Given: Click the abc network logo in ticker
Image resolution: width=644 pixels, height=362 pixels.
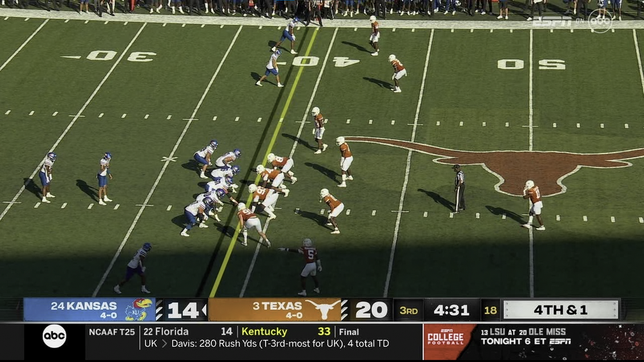Looking at the screenshot, I should coord(54,336).
